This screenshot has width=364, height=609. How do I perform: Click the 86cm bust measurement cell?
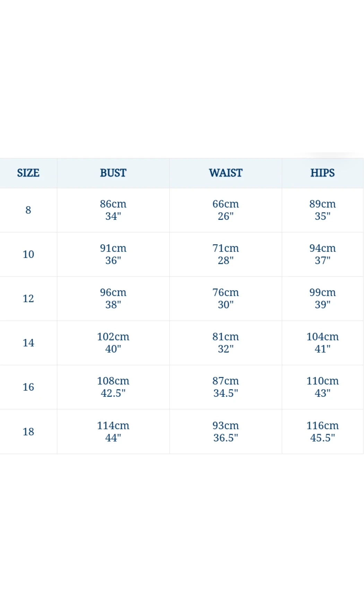pyautogui.click(x=113, y=210)
